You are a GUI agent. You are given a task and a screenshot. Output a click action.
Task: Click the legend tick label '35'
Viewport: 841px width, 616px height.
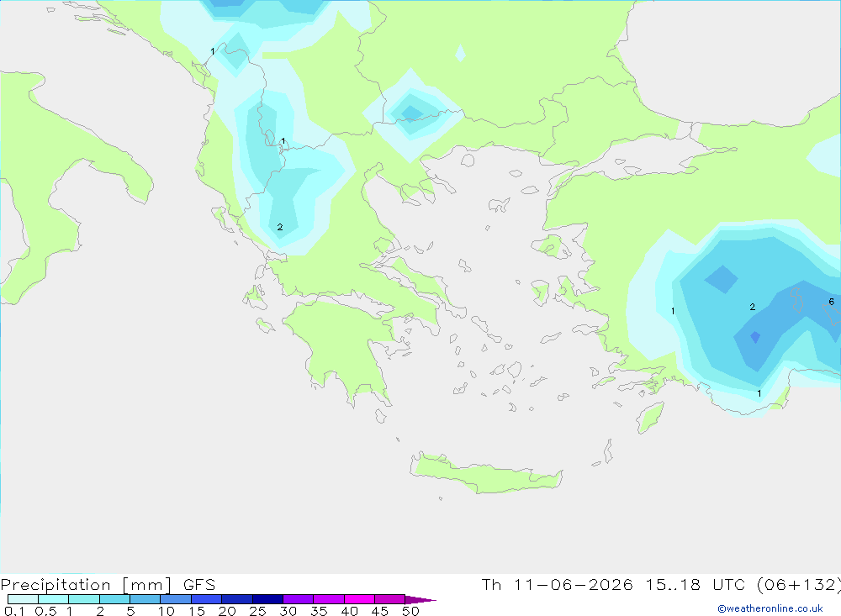(319, 611)
